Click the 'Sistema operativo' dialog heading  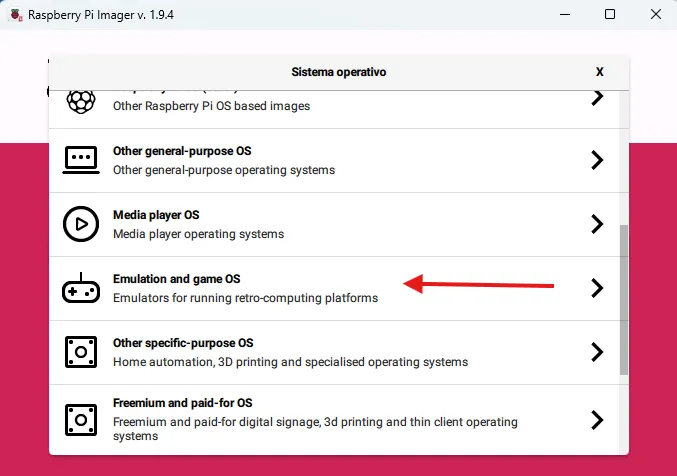[x=338, y=72]
